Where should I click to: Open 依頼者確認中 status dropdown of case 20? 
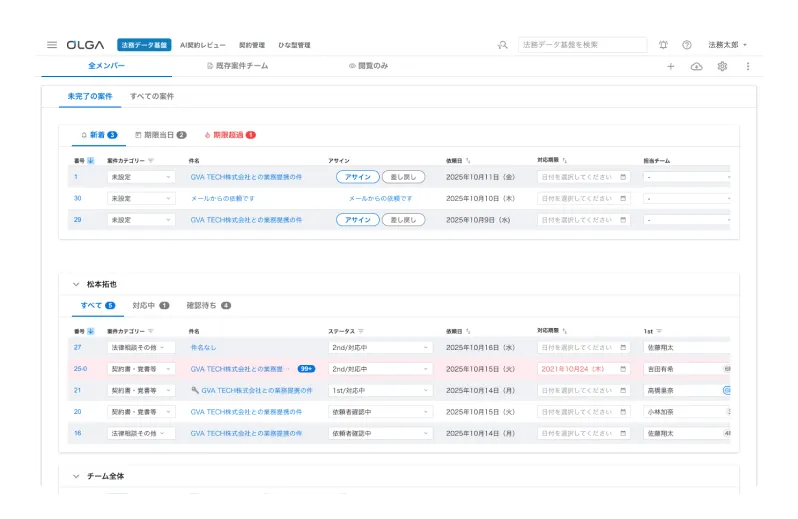pyautogui.click(x=380, y=412)
